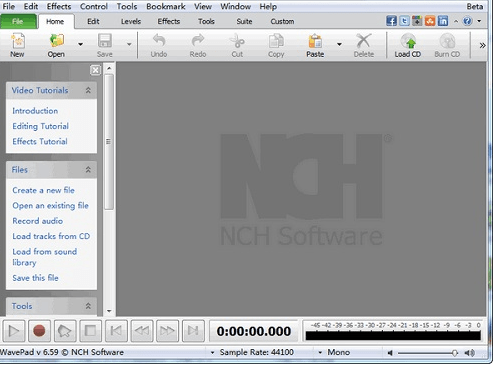This screenshot has width=496, height=371.
Task: Click the LinkedIn share icon
Action: click(x=443, y=21)
